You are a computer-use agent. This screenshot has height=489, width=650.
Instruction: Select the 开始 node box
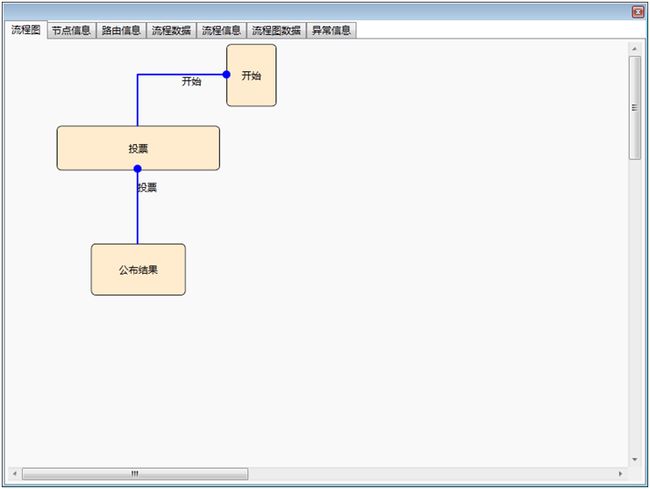pos(251,75)
